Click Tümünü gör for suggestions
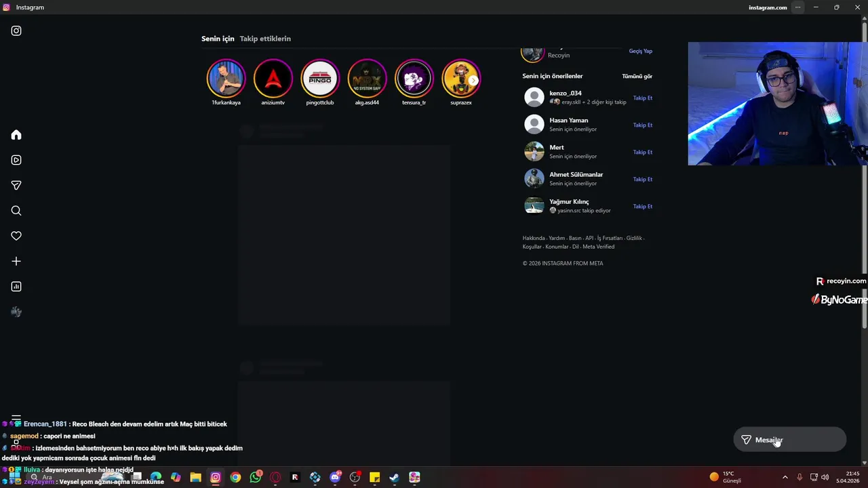 click(x=637, y=76)
